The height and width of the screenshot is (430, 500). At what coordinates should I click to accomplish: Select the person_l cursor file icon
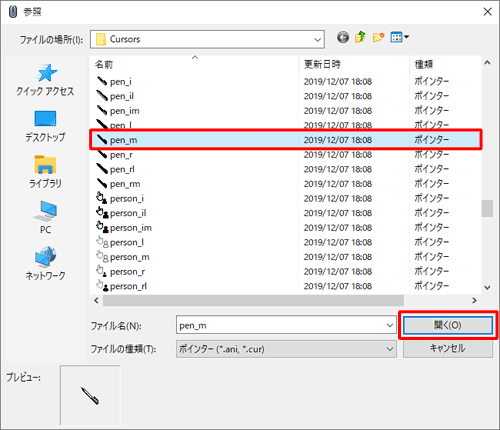click(102, 242)
